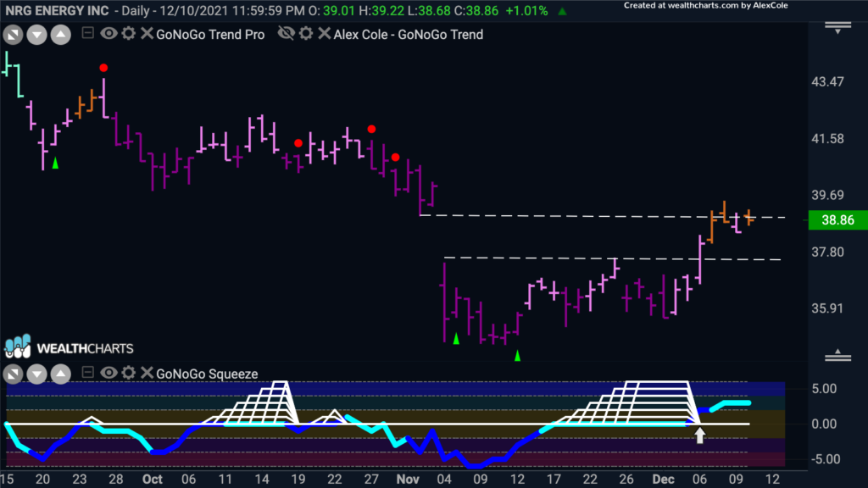Open GoNoGo Trend Pro settings gear
Viewport: 868px width, 488px height.
pos(129,34)
